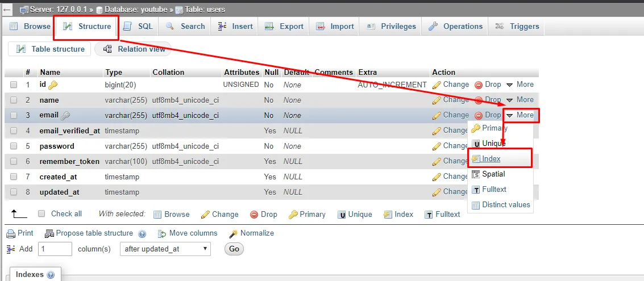This screenshot has width=644, height=281.
Task: Click the back arrow beside the breadcrumb
Action: tap(7, 9)
